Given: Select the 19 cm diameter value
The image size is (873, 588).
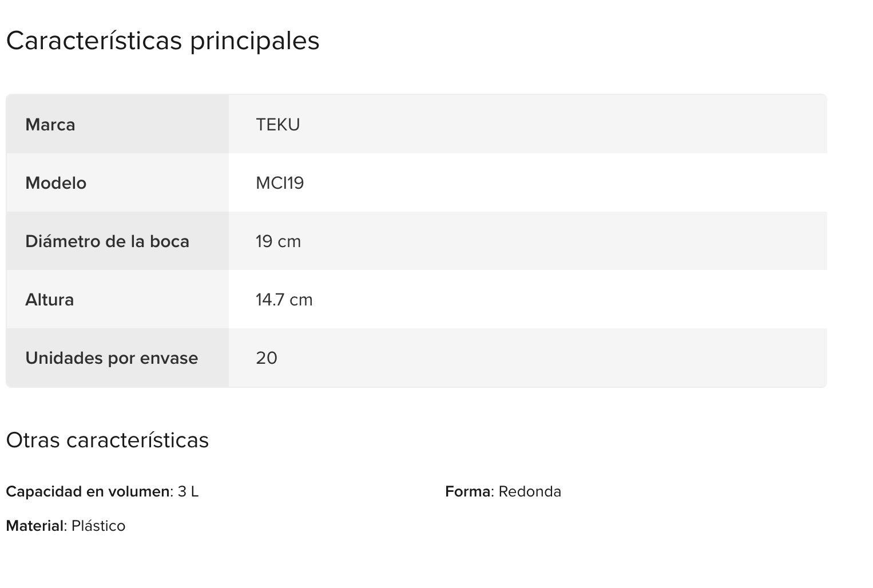Looking at the screenshot, I should click(279, 241).
